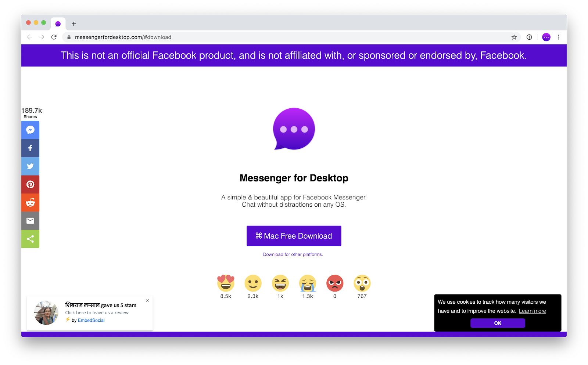This screenshot has width=588, height=365.
Task: Click the 189.7k Shares counter
Action: [32, 113]
